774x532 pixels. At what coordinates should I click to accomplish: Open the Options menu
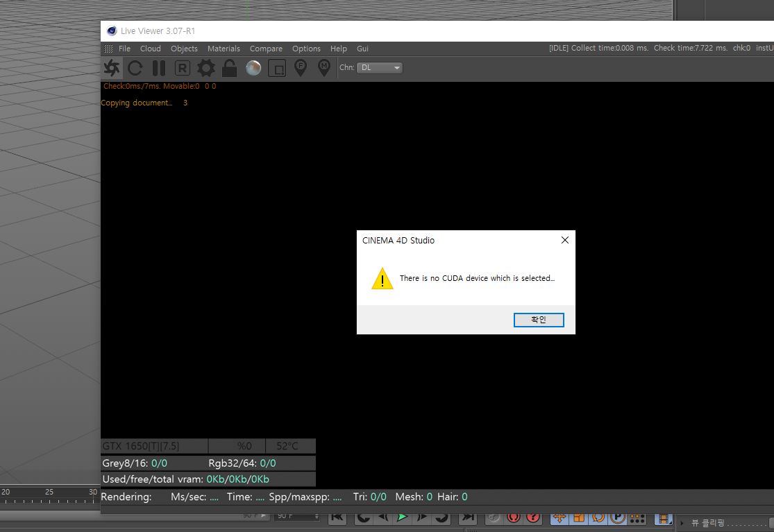click(306, 49)
